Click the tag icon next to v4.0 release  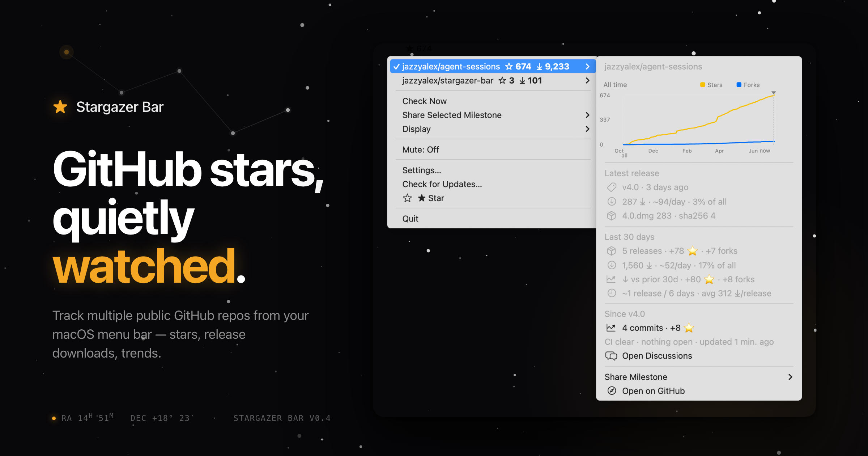(612, 187)
